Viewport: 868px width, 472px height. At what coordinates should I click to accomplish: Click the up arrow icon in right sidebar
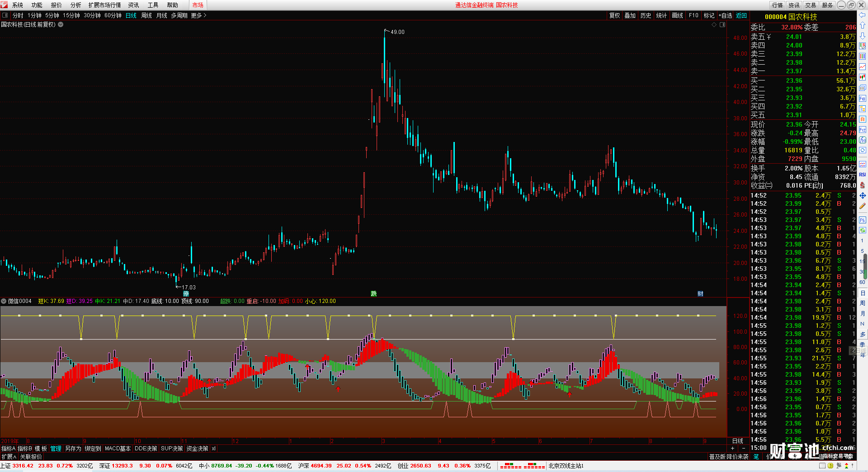coord(863,25)
